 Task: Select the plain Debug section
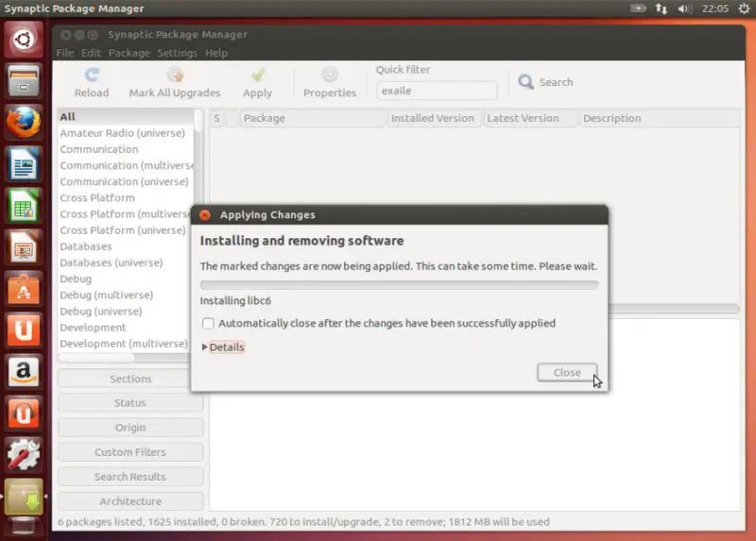(126, 279)
